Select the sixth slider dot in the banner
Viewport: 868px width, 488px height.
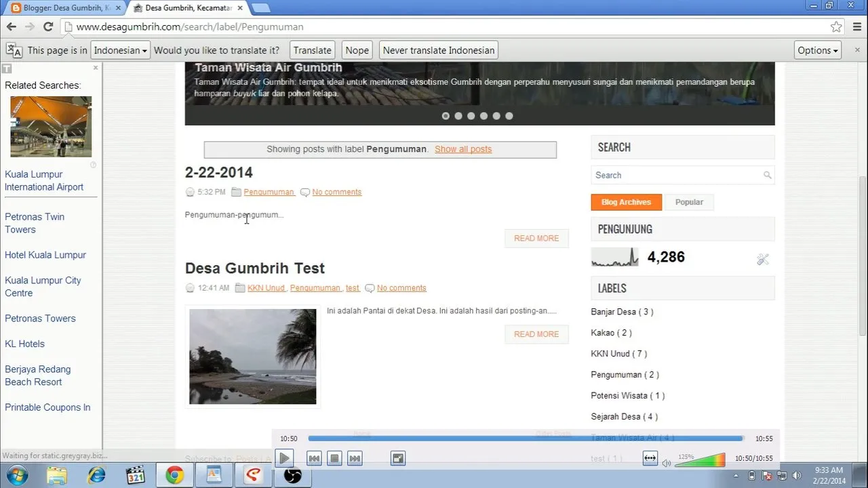(x=509, y=116)
